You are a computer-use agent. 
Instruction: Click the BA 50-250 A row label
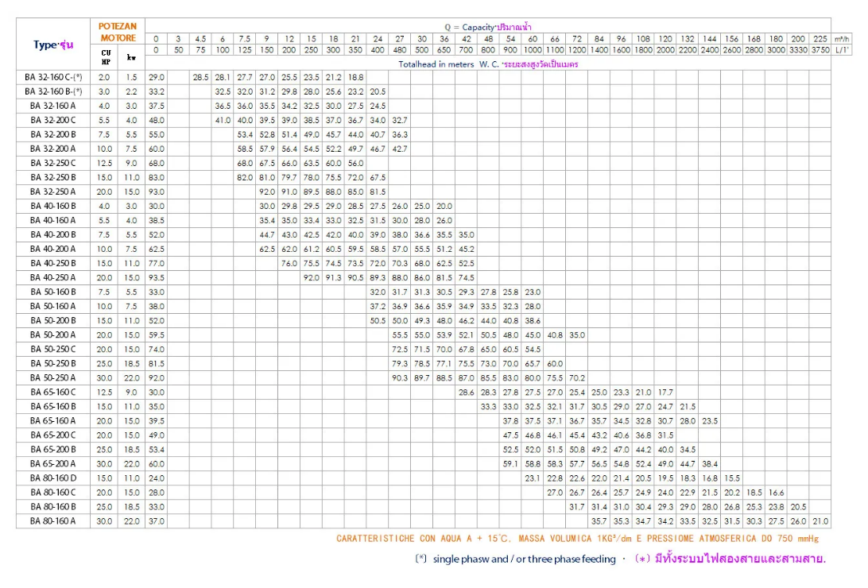pos(53,377)
